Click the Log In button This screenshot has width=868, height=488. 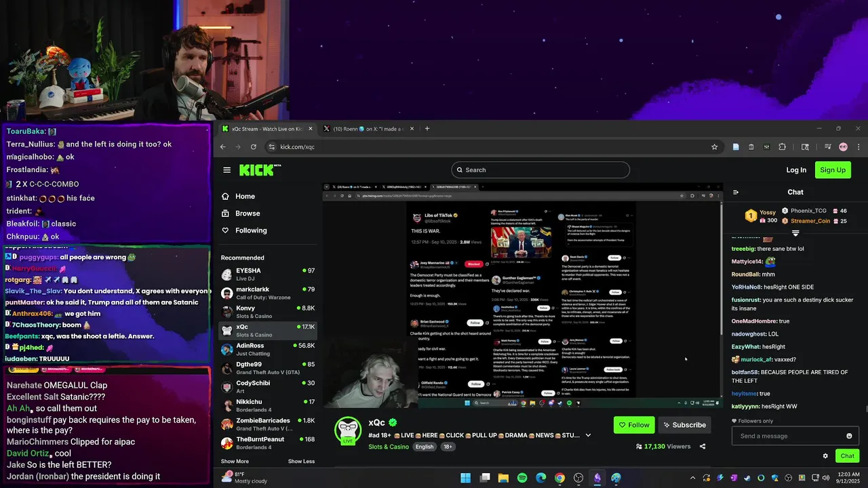click(x=796, y=170)
